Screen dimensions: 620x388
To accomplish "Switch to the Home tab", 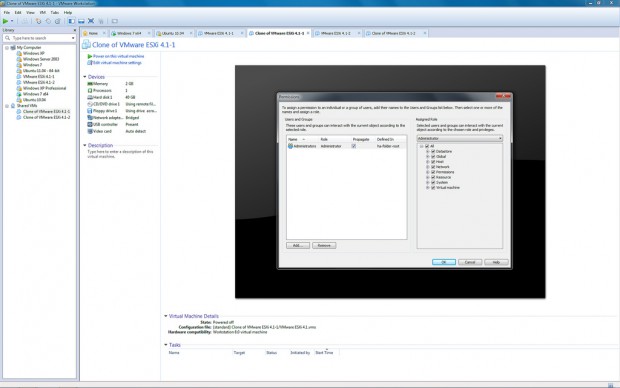I will [x=93, y=33].
